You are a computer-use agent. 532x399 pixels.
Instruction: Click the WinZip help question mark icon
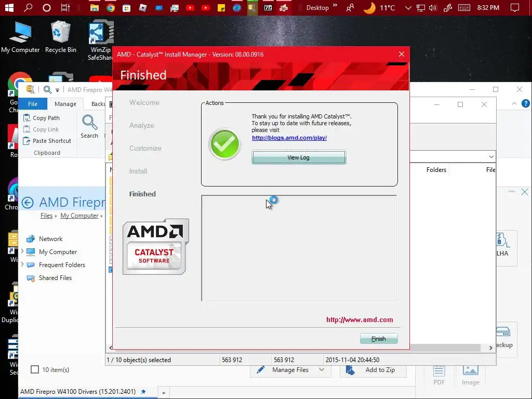click(x=526, y=103)
